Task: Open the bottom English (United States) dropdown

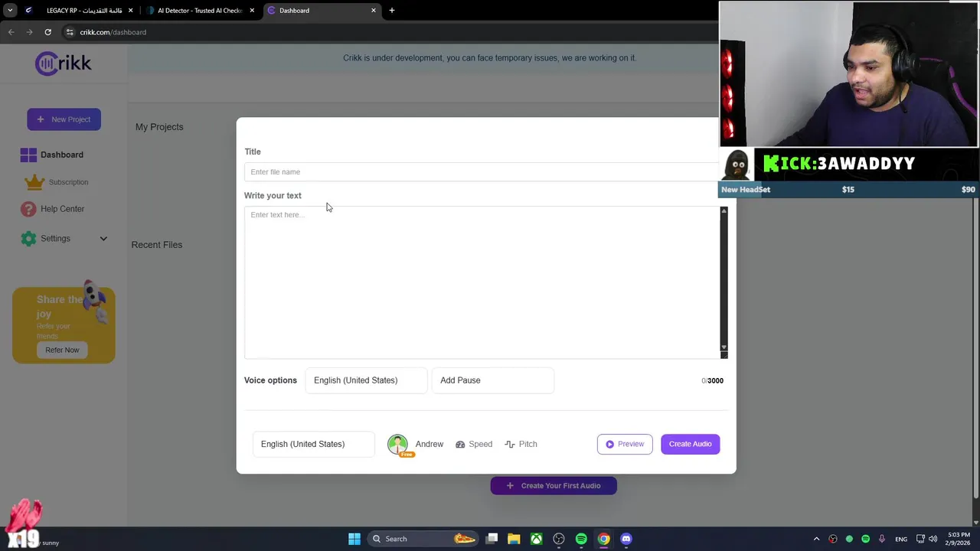Action: click(x=313, y=444)
